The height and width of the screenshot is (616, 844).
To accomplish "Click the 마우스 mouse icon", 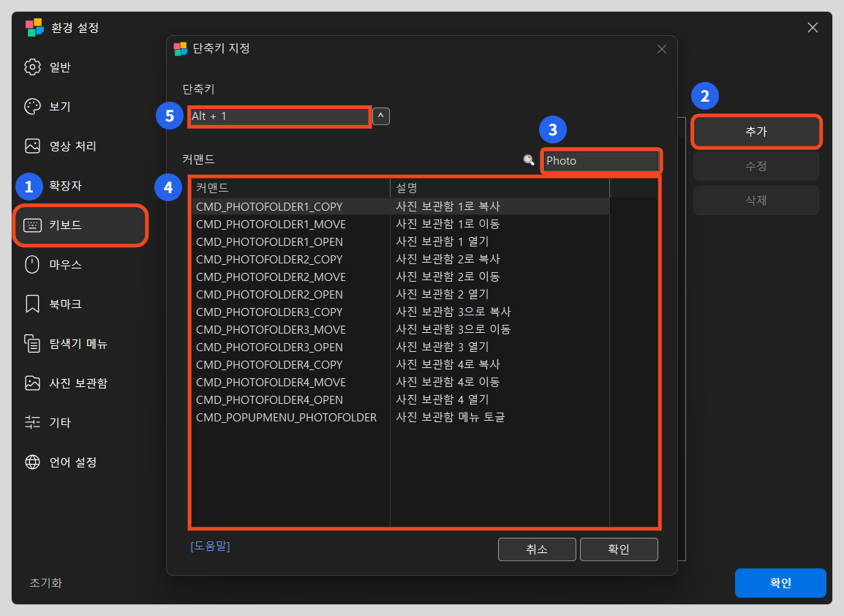I will [x=32, y=264].
